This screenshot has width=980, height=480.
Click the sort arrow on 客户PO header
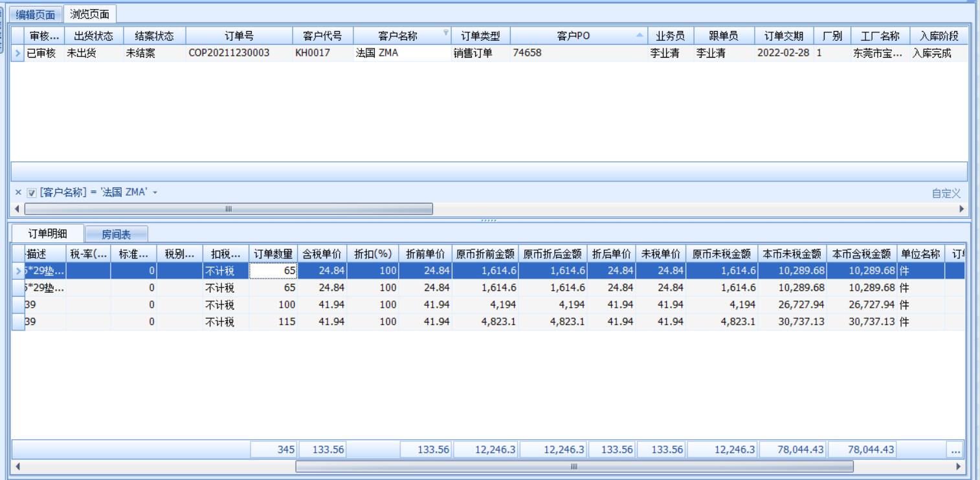click(x=640, y=36)
